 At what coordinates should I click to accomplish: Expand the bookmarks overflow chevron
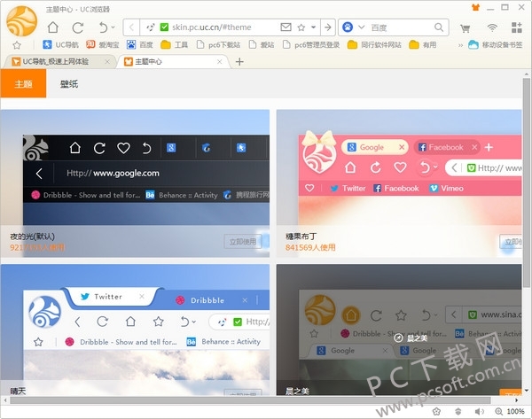(460, 45)
